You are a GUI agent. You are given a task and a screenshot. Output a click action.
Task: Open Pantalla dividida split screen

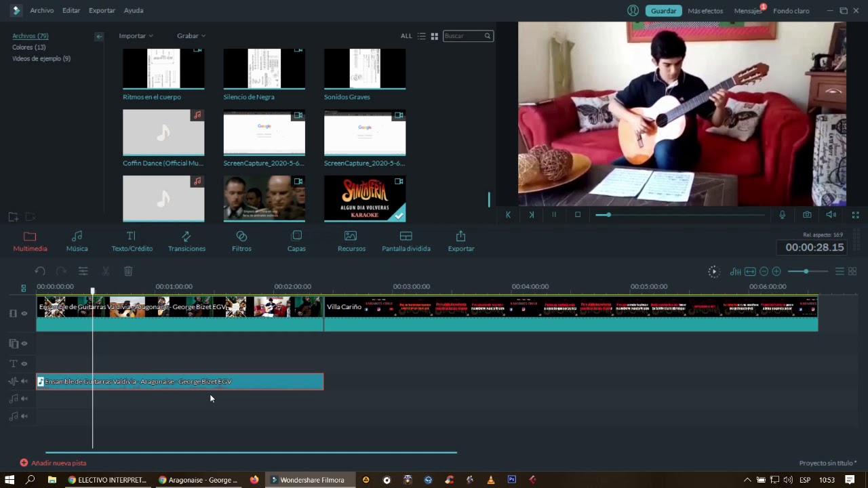pos(406,241)
